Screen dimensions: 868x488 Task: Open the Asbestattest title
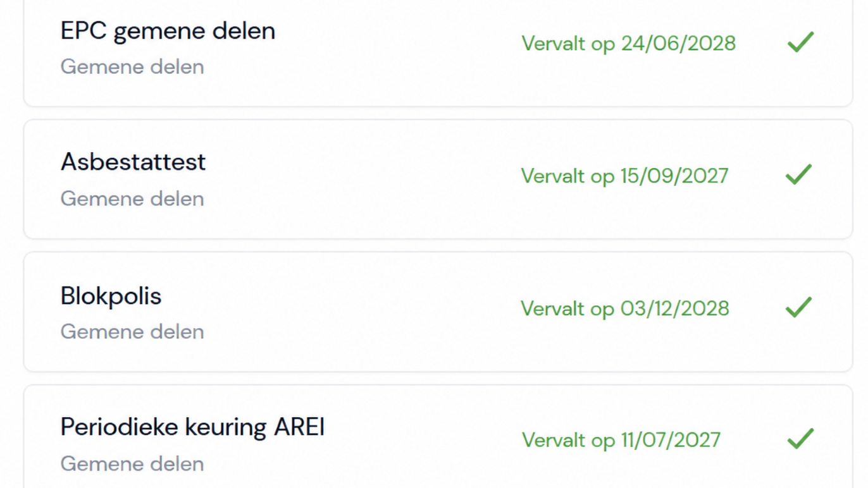[133, 162]
